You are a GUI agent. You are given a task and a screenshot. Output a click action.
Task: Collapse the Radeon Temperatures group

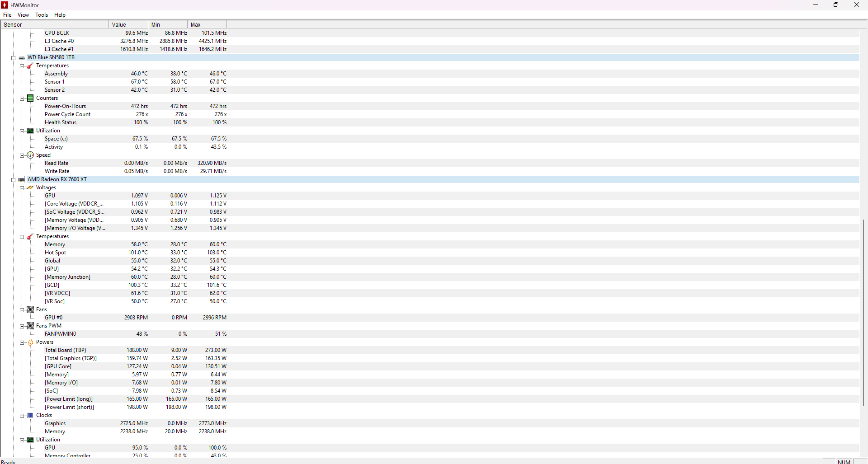(x=22, y=237)
